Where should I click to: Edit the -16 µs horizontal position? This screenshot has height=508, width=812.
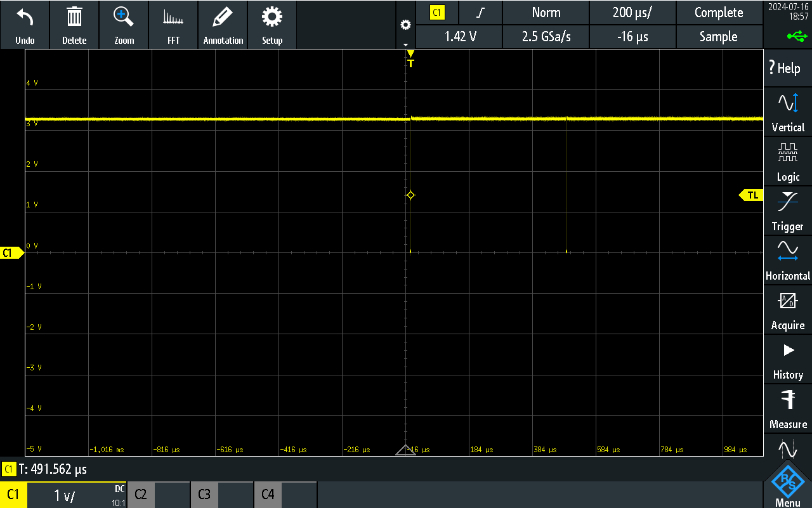pyautogui.click(x=632, y=37)
